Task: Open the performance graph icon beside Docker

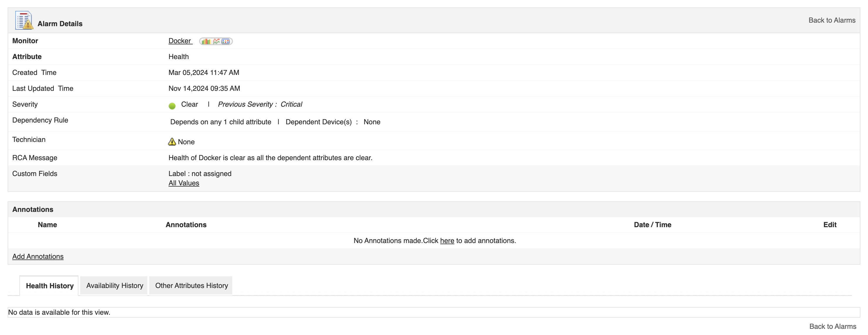Action: (x=216, y=41)
